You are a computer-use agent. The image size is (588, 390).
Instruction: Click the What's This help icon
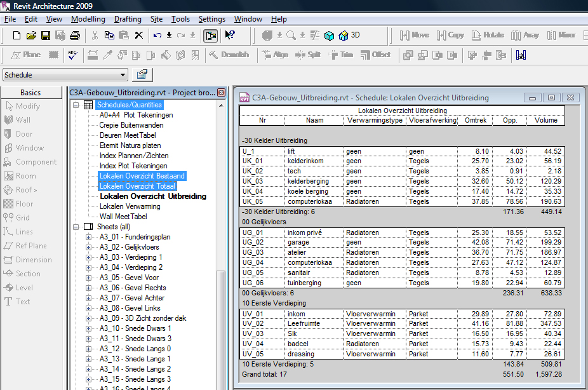tap(229, 35)
